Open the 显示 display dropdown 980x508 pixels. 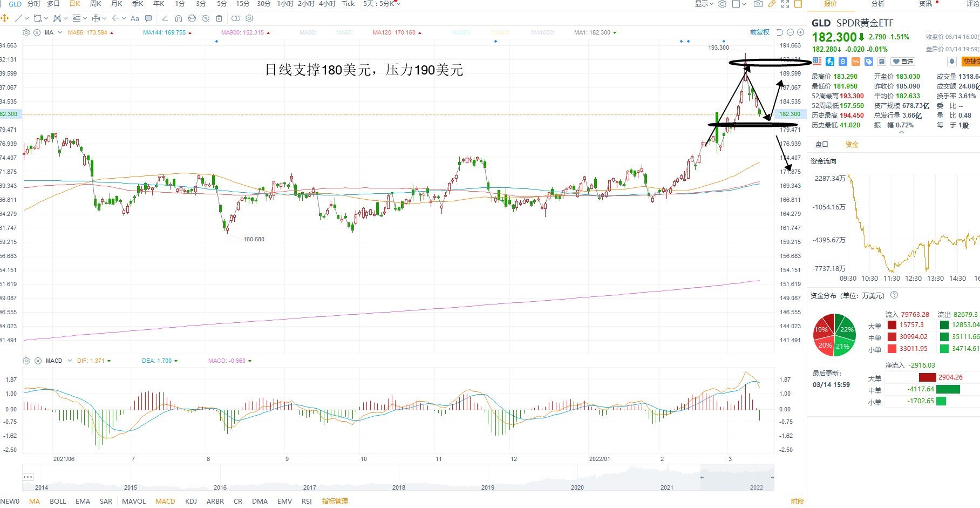click(704, 4)
